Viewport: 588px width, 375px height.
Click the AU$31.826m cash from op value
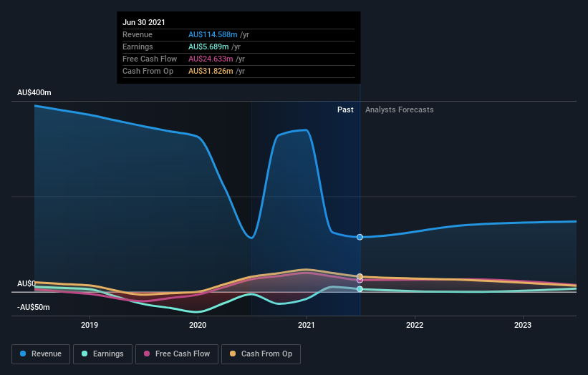click(x=211, y=71)
